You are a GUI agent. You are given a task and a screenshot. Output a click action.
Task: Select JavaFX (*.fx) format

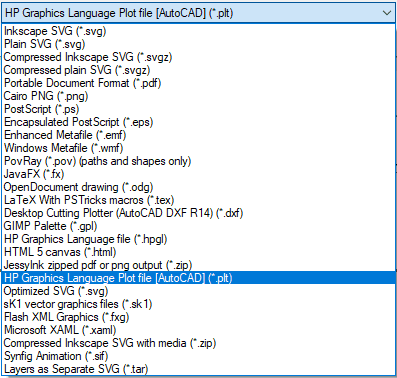198,174
